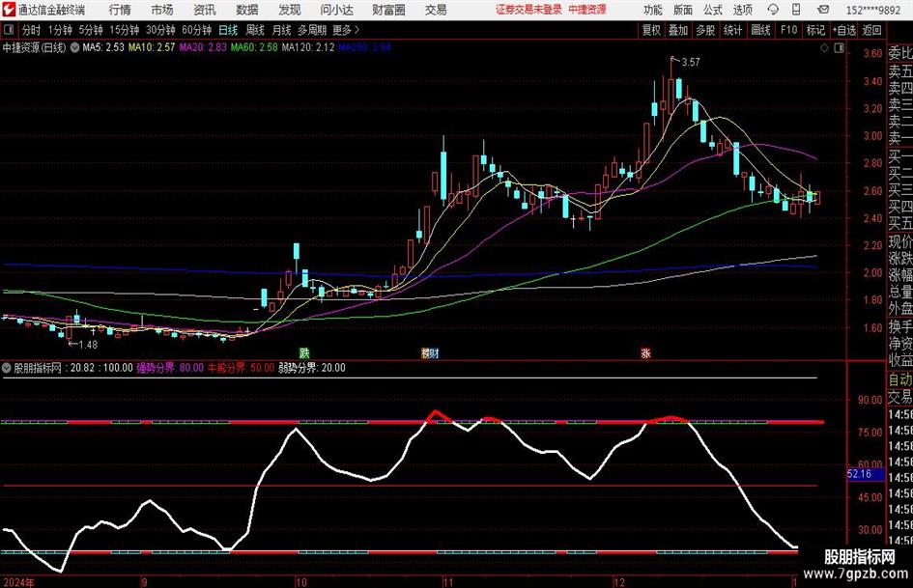The height and width of the screenshot is (588, 913).
Task: Open the 选项 menu
Action: [x=742, y=10]
